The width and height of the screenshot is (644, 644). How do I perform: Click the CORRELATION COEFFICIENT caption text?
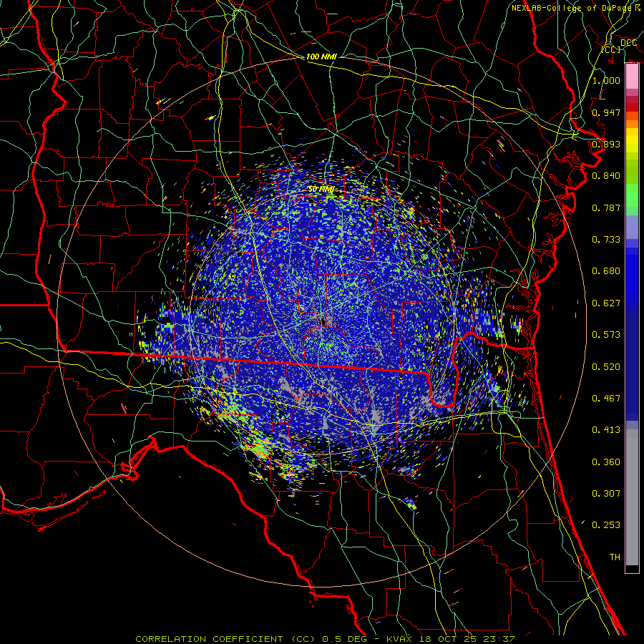(x=209, y=639)
